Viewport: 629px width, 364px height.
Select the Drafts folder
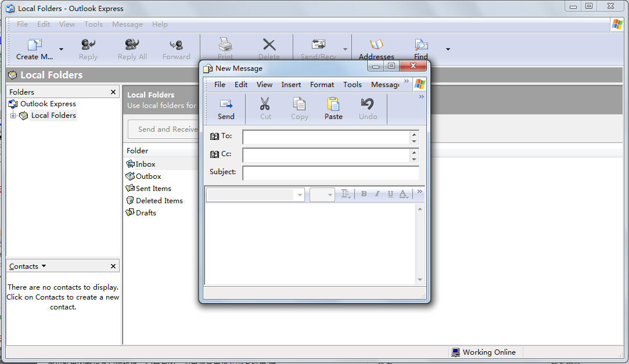click(x=141, y=212)
